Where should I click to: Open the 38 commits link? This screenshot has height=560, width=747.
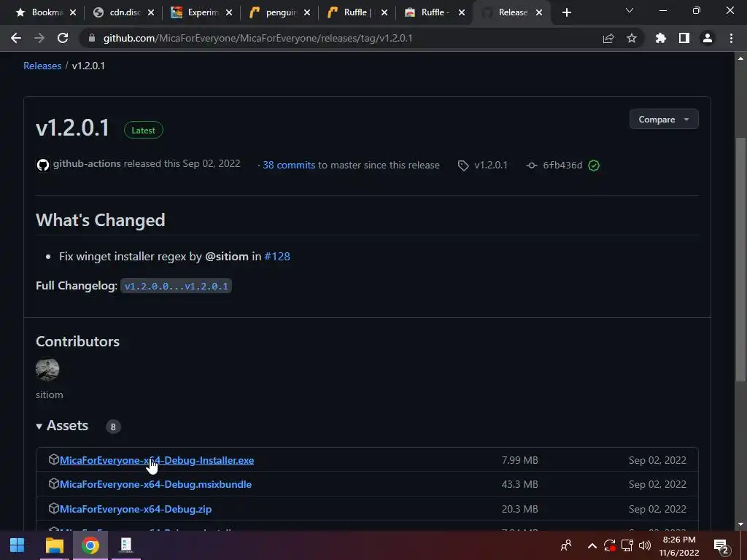pyautogui.click(x=289, y=165)
